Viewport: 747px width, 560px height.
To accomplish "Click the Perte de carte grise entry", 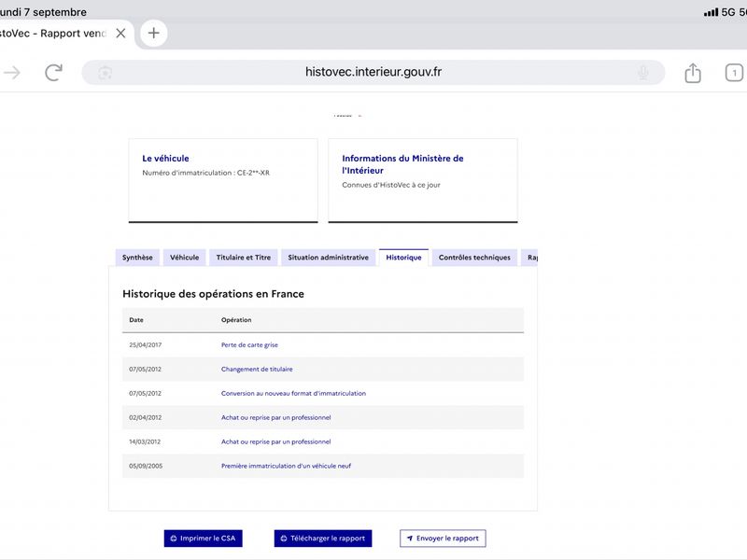I will (x=249, y=344).
